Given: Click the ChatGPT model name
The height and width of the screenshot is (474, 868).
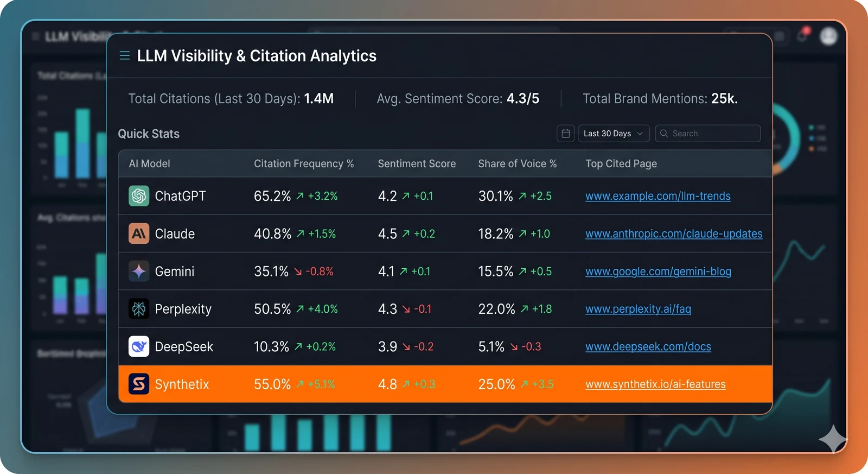Looking at the screenshot, I should point(180,196).
